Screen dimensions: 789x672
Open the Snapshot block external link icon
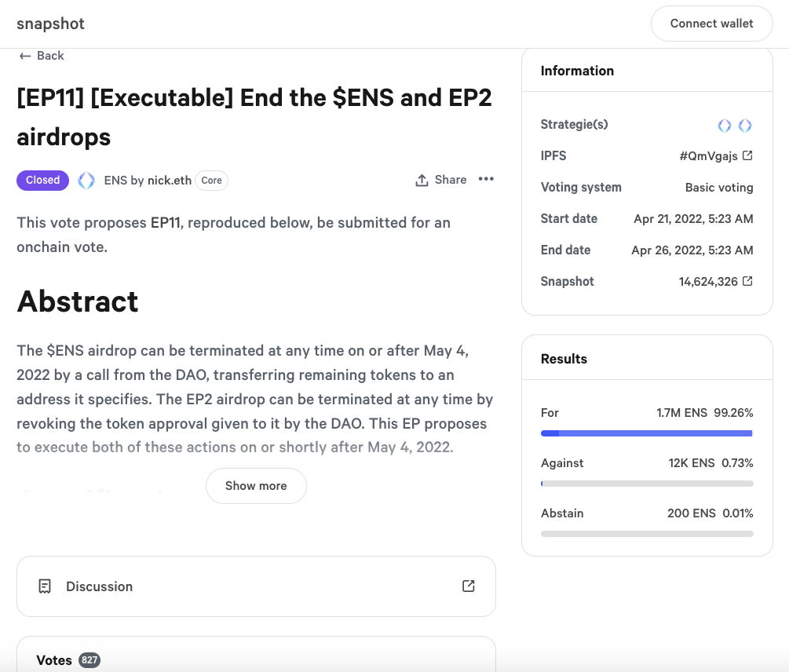coord(747,281)
